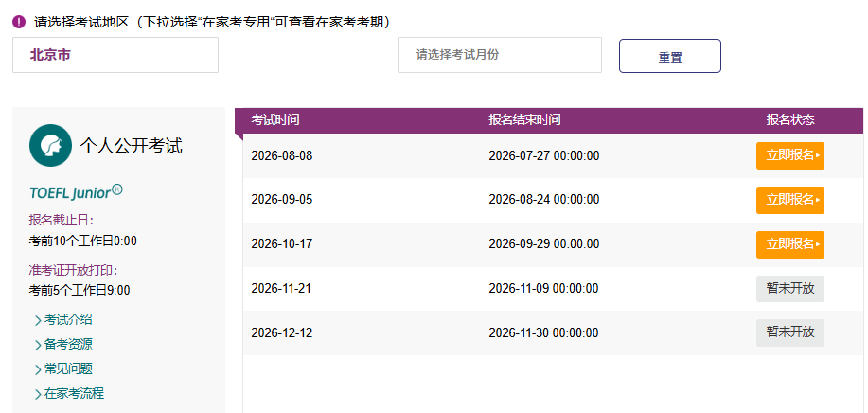This screenshot has height=413, width=868.
Task: Open the 备考资源 link
Action: pyautogui.click(x=68, y=345)
